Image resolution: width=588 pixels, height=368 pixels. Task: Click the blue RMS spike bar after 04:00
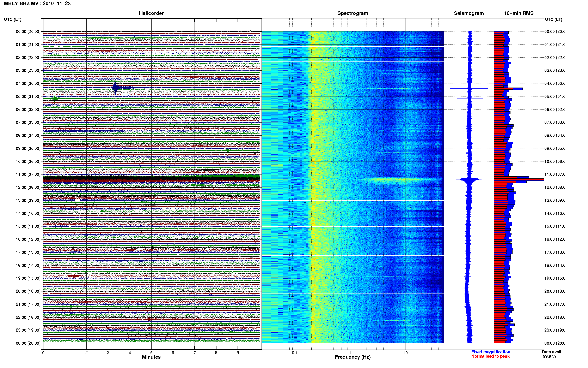pyautogui.click(x=508, y=89)
